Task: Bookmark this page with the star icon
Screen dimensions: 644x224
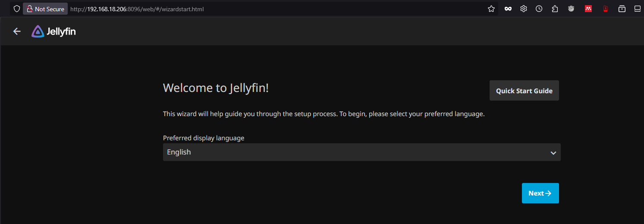Action: coord(491,9)
